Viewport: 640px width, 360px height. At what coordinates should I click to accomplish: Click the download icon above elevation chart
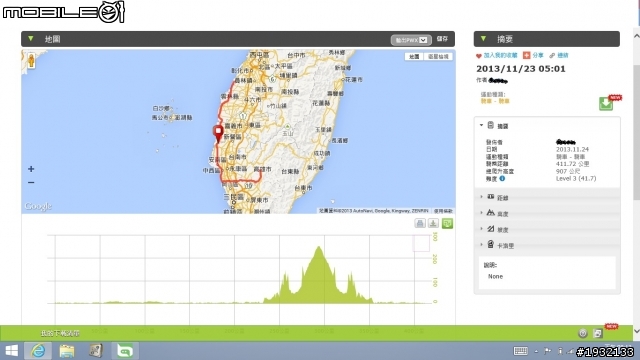(433, 223)
